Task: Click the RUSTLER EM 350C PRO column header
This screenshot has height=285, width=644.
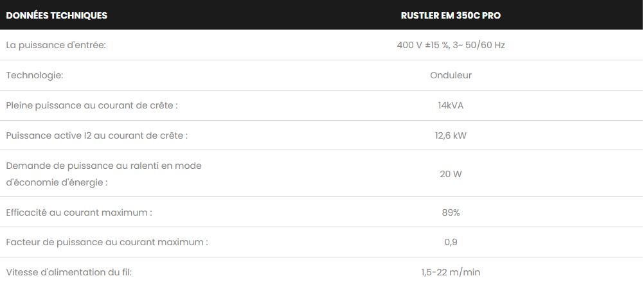Action: point(451,15)
